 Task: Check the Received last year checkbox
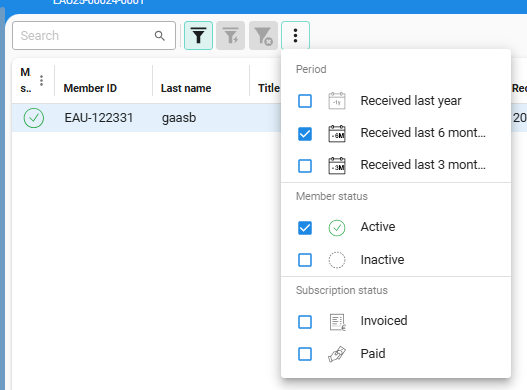pos(305,101)
